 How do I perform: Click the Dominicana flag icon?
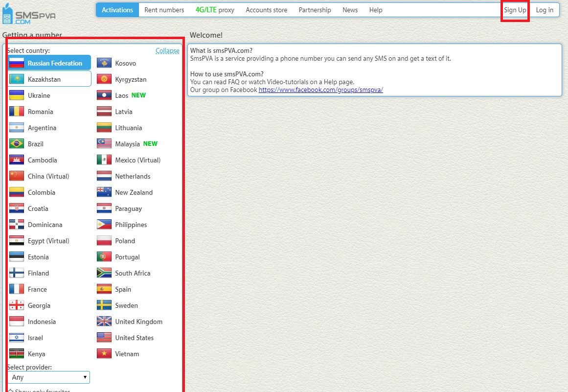(x=17, y=225)
